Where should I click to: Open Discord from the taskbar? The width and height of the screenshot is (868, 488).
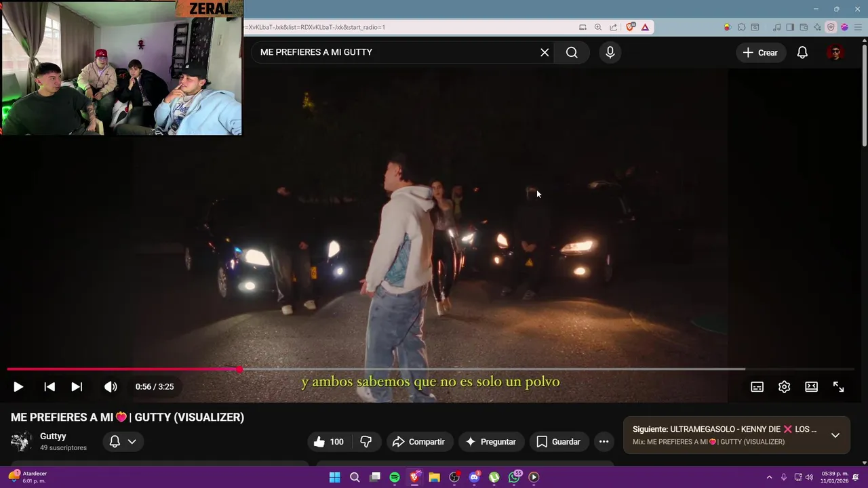tap(475, 477)
